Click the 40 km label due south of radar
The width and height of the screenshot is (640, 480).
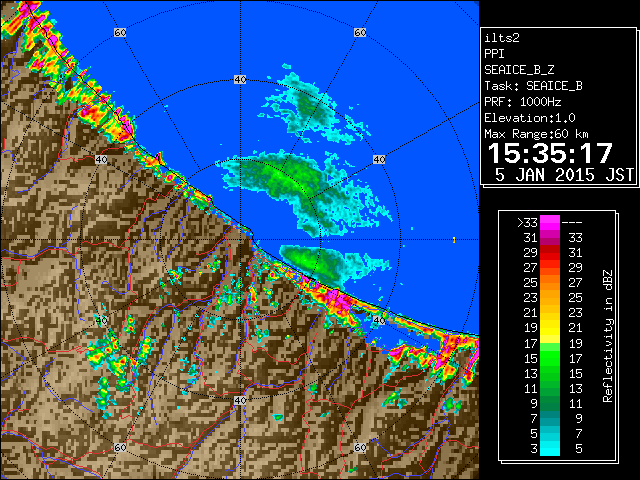coord(240,400)
